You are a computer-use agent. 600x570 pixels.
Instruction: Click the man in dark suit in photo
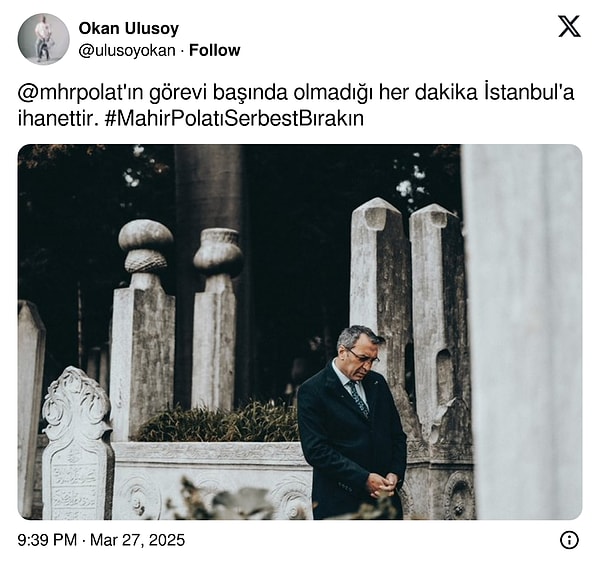352,423
